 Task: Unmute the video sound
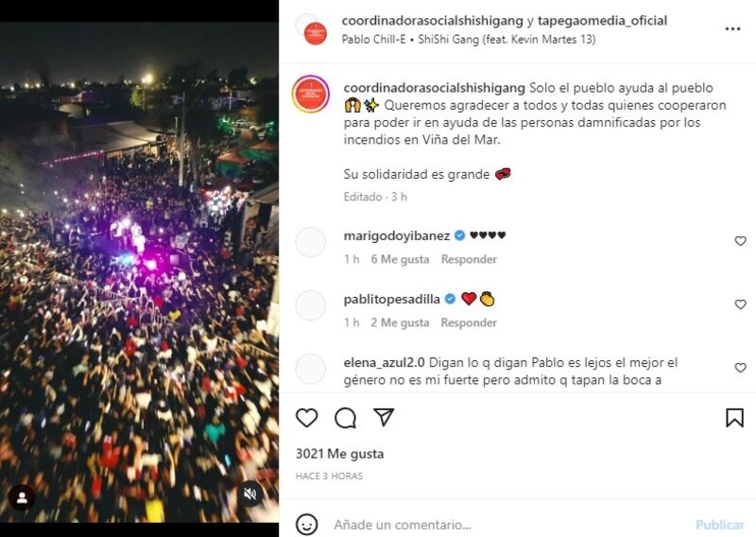(x=250, y=494)
